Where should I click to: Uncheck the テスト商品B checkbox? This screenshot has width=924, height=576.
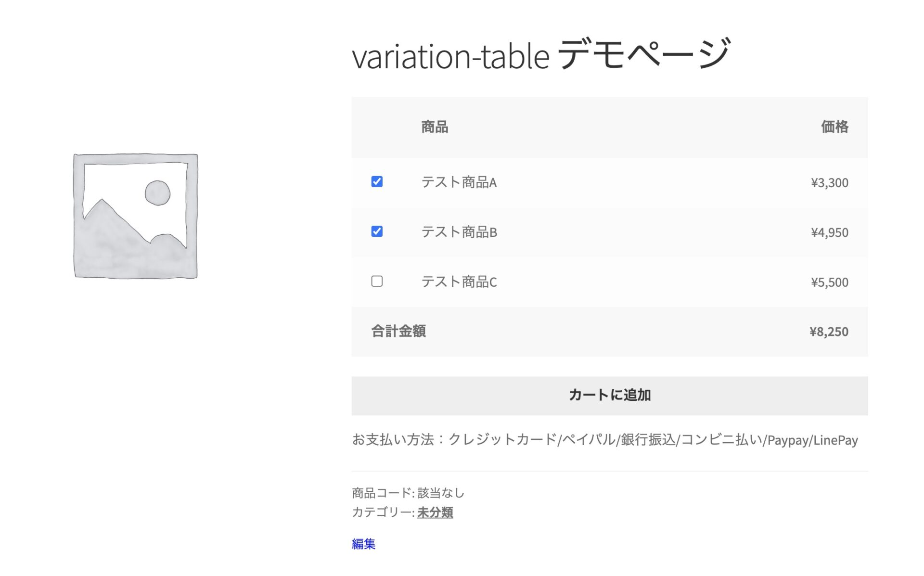point(377,232)
